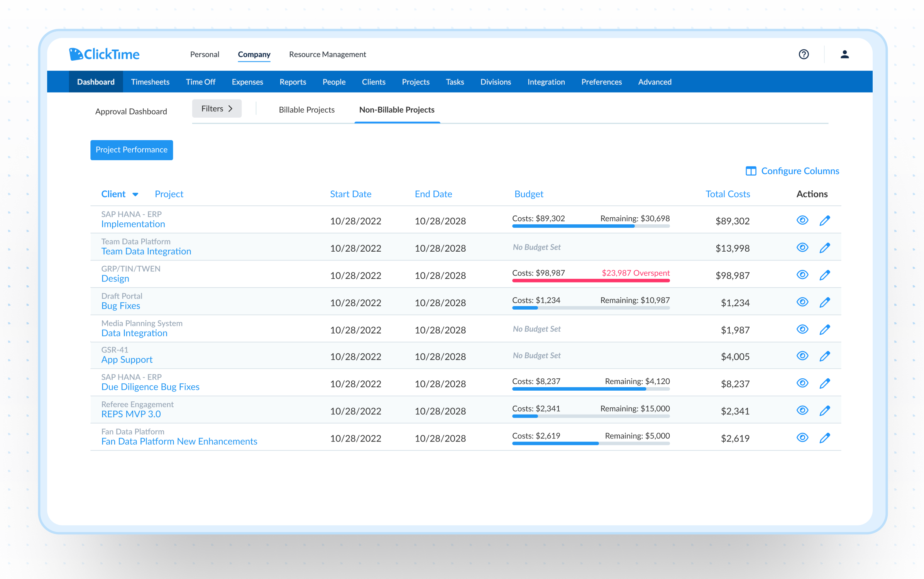Edit the App Support project row
924x579 pixels.
tap(824, 356)
